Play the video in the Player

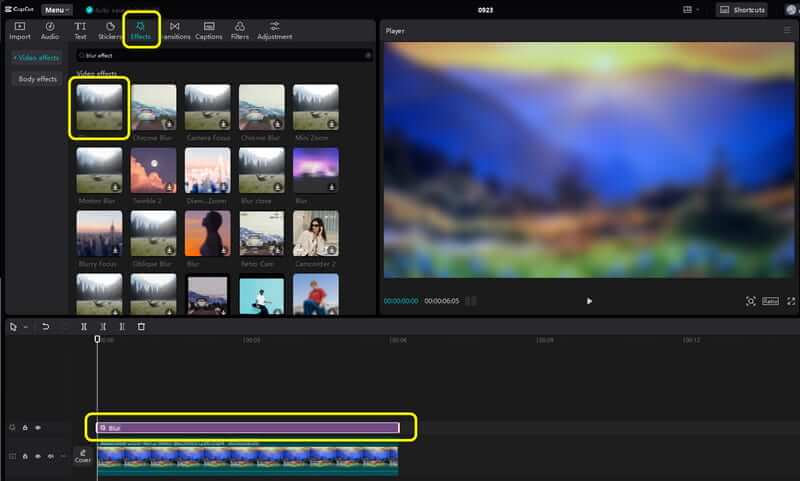[x=589, y=301]
